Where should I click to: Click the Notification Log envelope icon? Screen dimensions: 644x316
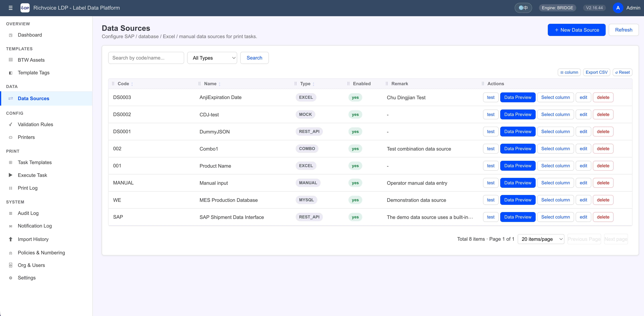[x=11, y=226]
